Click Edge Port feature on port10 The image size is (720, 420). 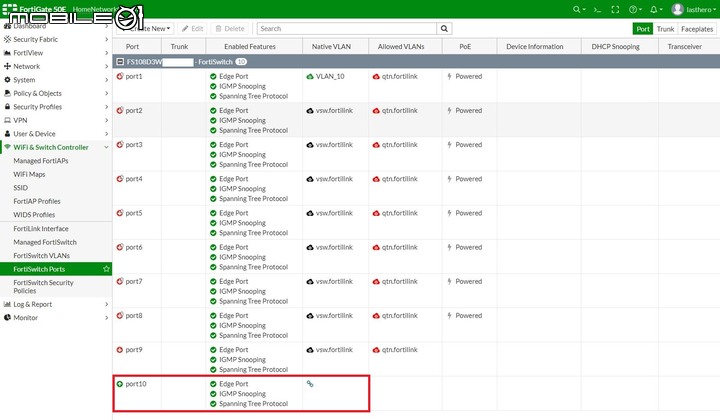tap(233, 384)
